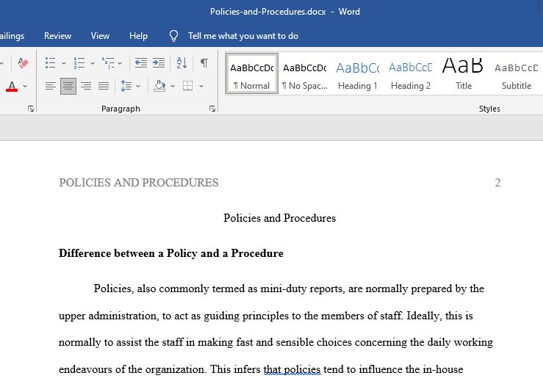Click the Multilevel List icon
Viewport: 543px width, 392px height.
tap(108, 63)
